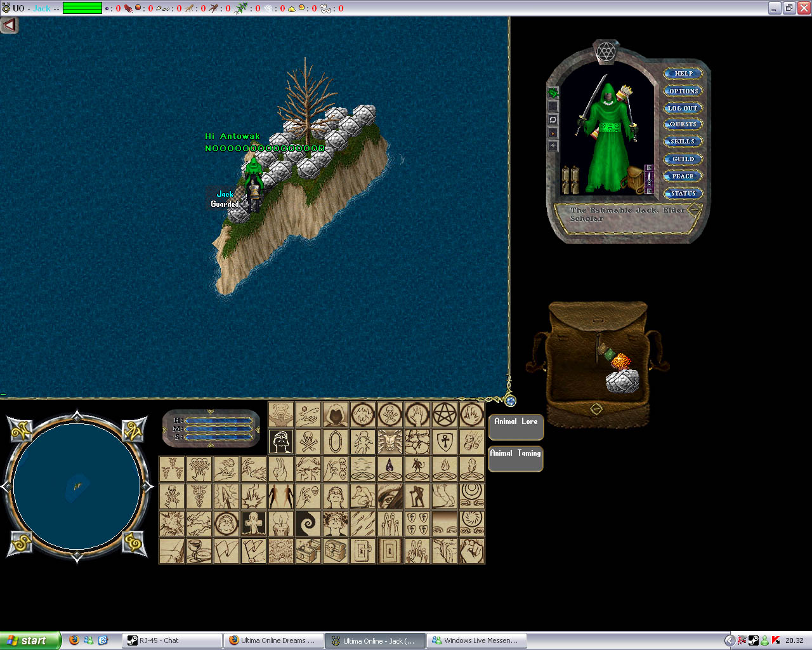Click the game window resize gem
812x650 pixels.
point(511,401)
